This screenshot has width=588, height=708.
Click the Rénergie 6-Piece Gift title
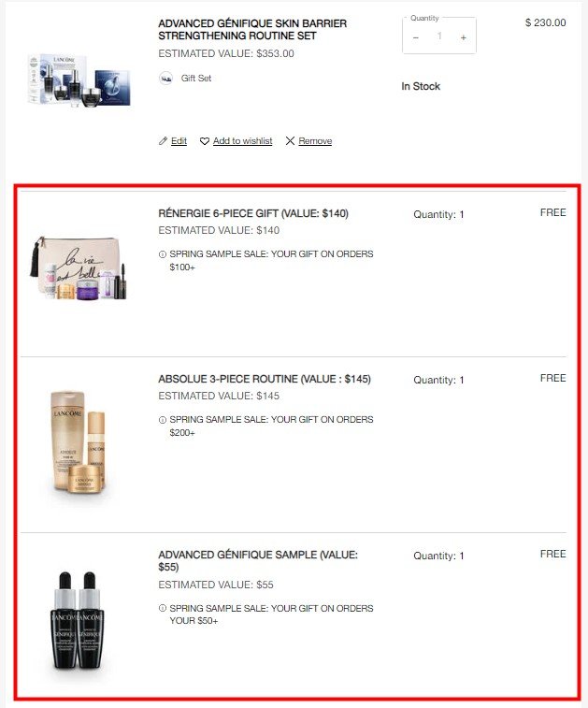pyautogui.click(x=253, y=213)
